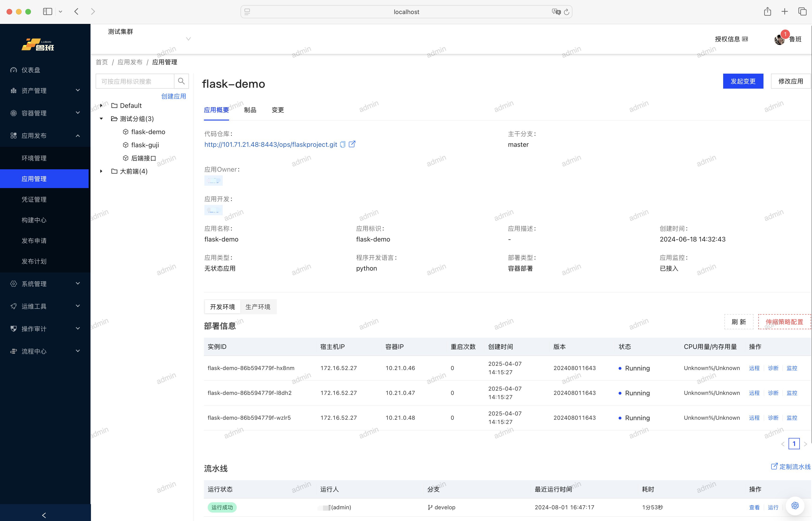
Task: Click the Safari sidebar toggle icon
Action: click(47, 11)
